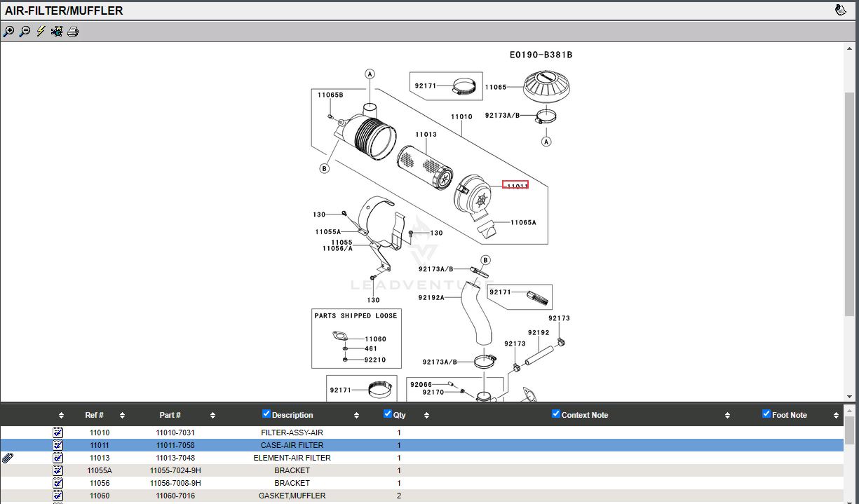
Task: Open the paperclip attachment for part 11013
Action: tap(8, 458)
